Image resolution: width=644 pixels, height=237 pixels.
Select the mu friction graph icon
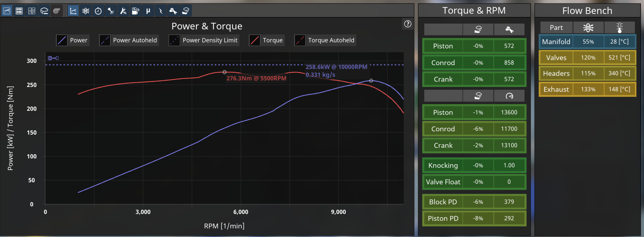[x=148, y=11]
